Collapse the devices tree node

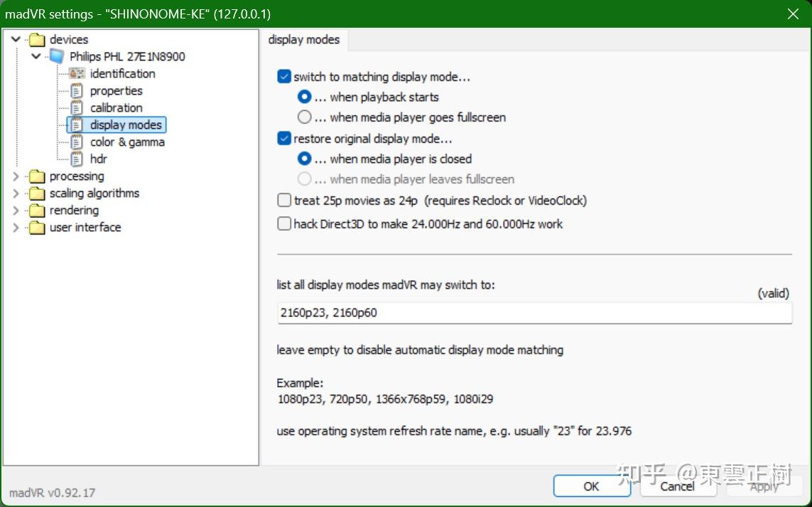coord(16,39)
